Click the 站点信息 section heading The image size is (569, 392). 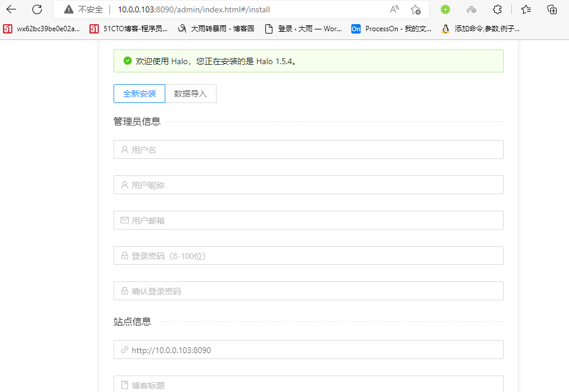coord(132,321)
